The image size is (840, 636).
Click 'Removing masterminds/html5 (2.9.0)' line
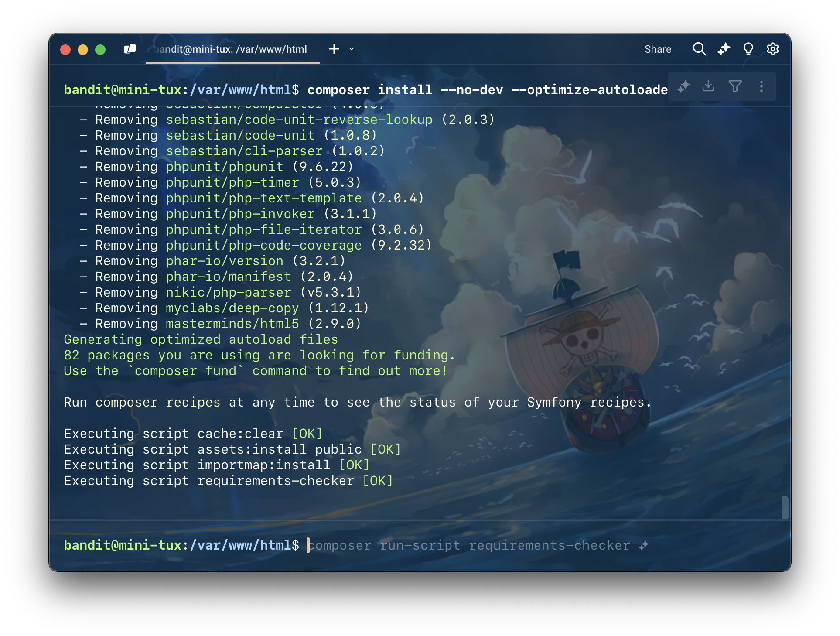click(x=220, y=324)
